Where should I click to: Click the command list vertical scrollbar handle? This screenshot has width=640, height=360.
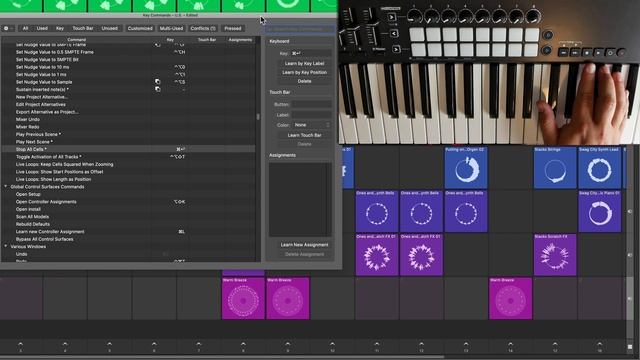258,117
